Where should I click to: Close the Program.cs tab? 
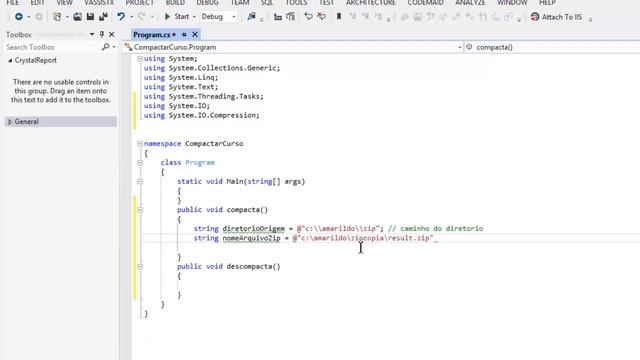click(x=195, y=35)
